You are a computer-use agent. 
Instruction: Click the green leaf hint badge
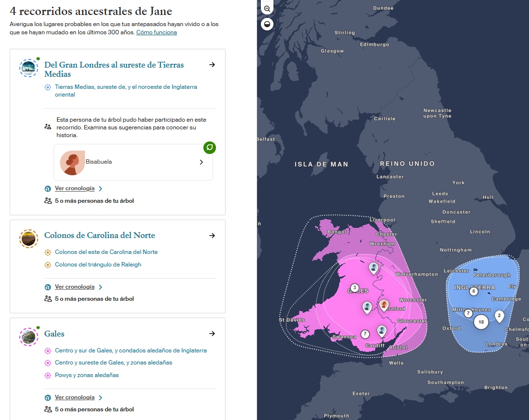click(210, 148)
